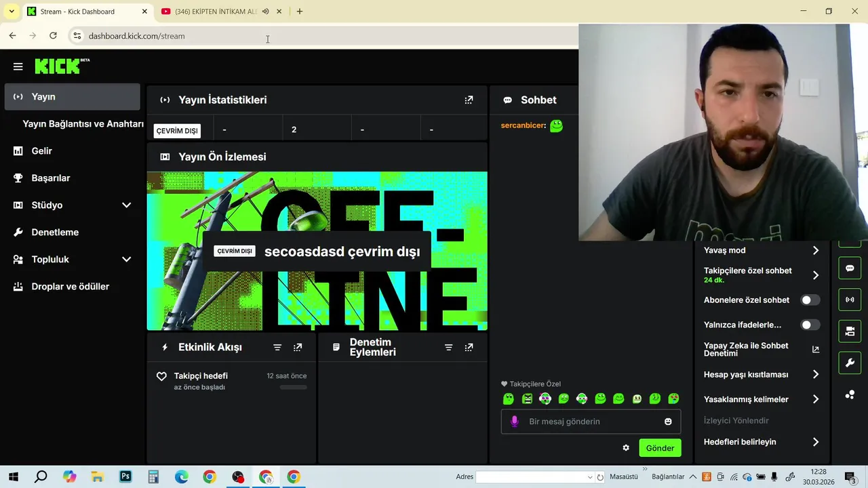Click the offline stream preview image
Screen dimensions: 868x488
[x=317, y=251]
